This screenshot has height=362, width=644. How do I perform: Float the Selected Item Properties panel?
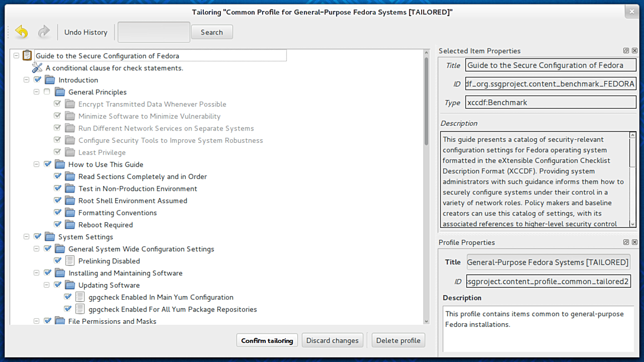coord(626,51)
